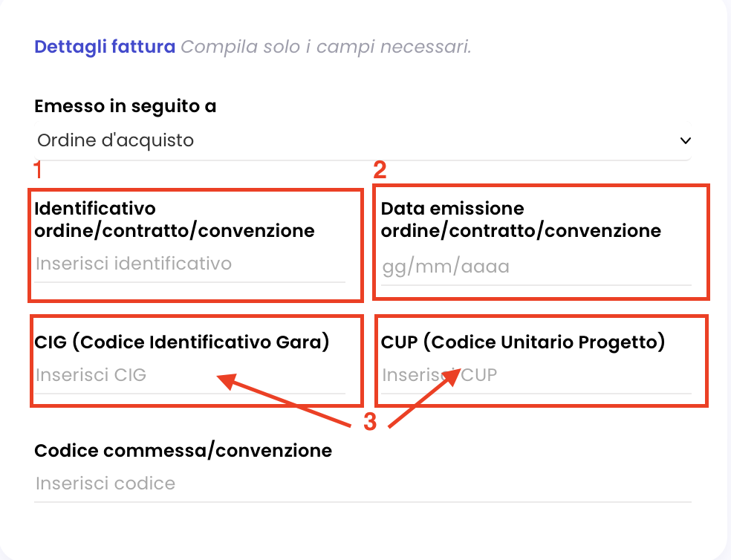The width and height of the screenshot is (731, 560).
Task: Click the "Codice commessa/convenzione" label
Action: tap(183, 450)
